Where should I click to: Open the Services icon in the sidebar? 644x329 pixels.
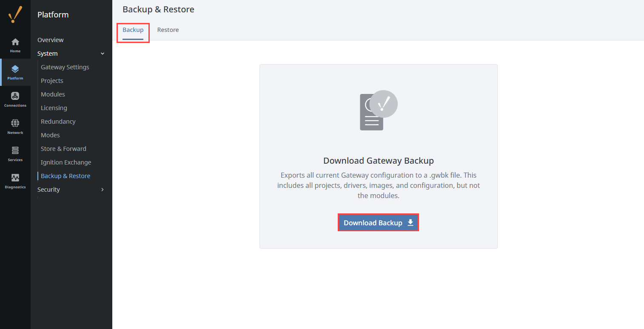15,151
